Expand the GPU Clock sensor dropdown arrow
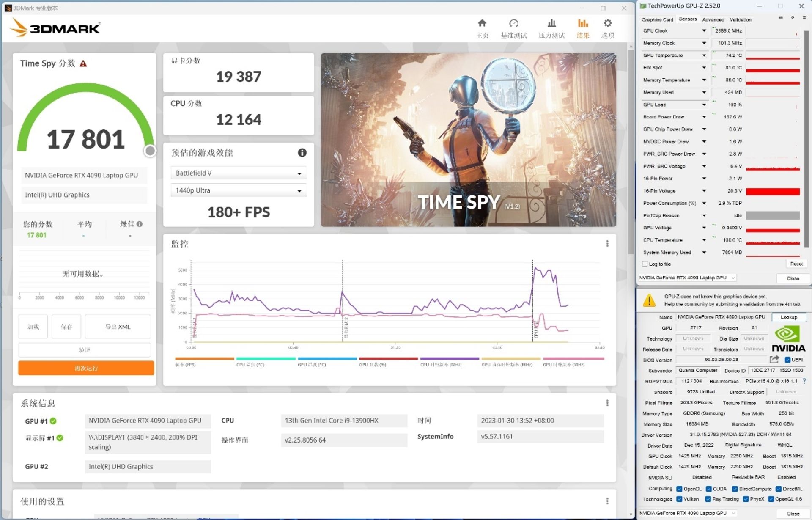The width and height of the screenshot is (812, 520). pyautogui.click(x=704, y=30)
